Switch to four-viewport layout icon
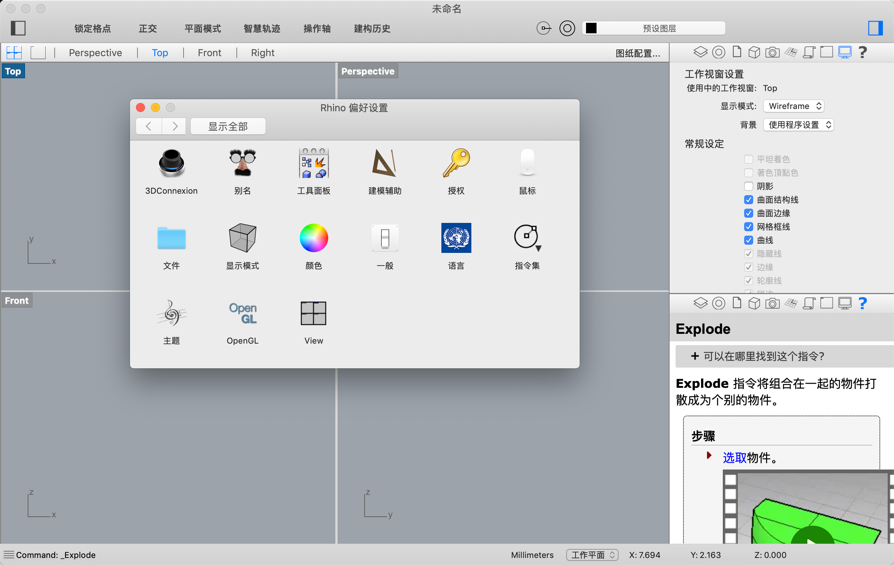 [x=14, y=52]
